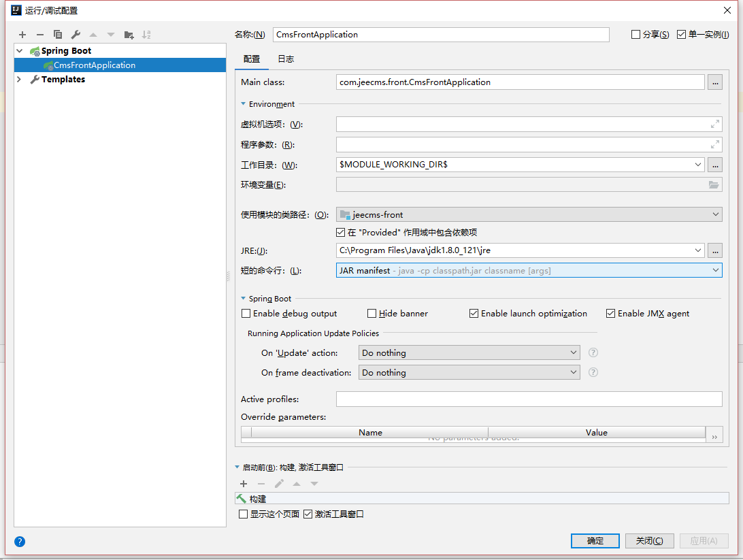Select the 配置 tab

pos(252,59)
